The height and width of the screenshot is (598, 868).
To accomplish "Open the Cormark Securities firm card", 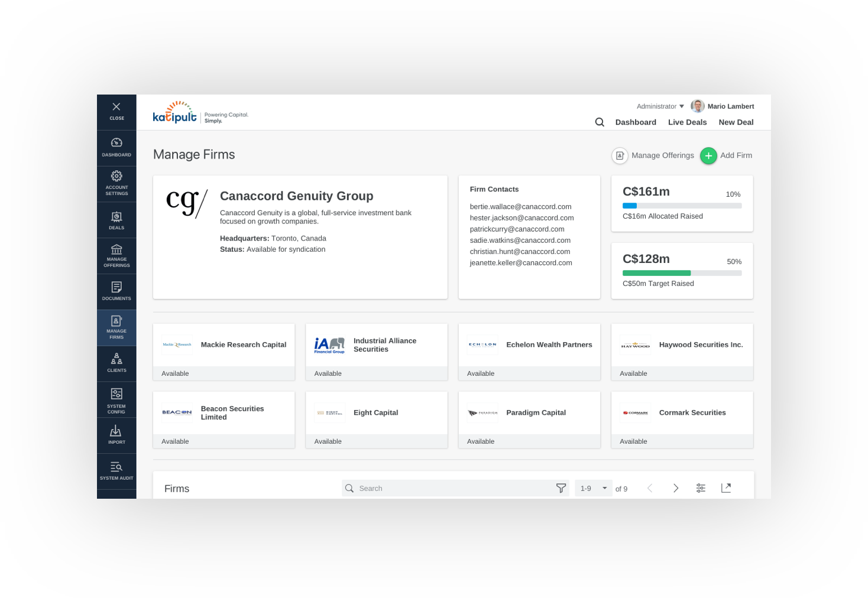I will click(x=682, y=420).
